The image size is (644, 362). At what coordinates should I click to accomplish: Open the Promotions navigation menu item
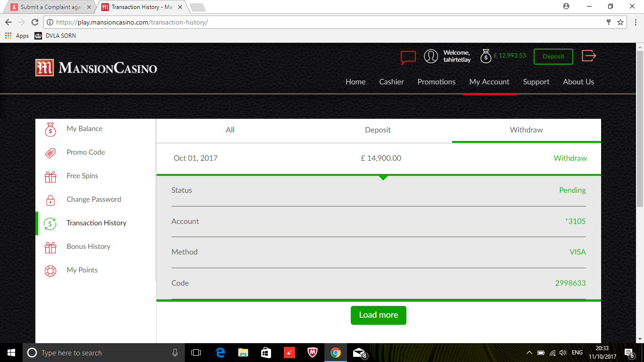coord(437,82)
